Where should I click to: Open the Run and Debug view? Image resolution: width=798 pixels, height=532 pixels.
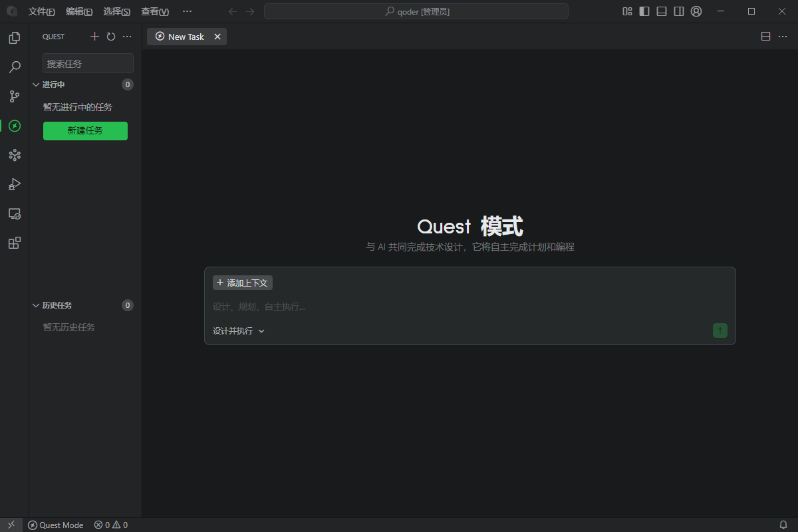[x=15, y=184]
